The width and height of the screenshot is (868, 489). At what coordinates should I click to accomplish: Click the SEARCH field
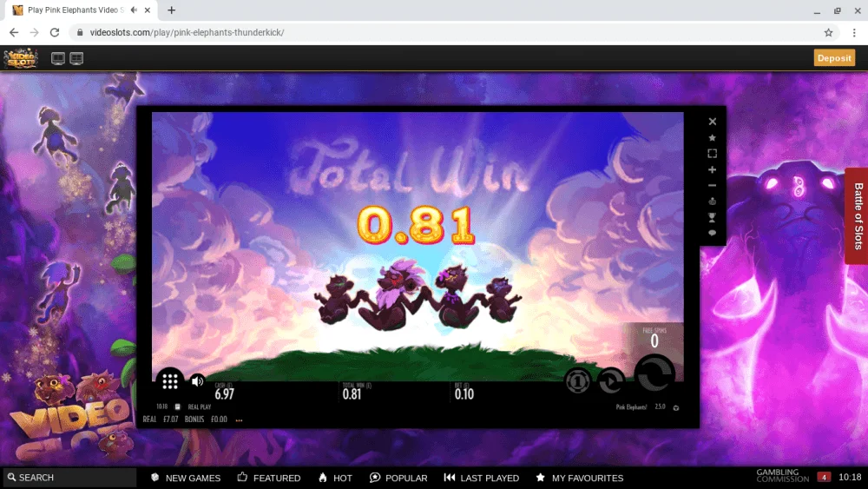(68, 478)
